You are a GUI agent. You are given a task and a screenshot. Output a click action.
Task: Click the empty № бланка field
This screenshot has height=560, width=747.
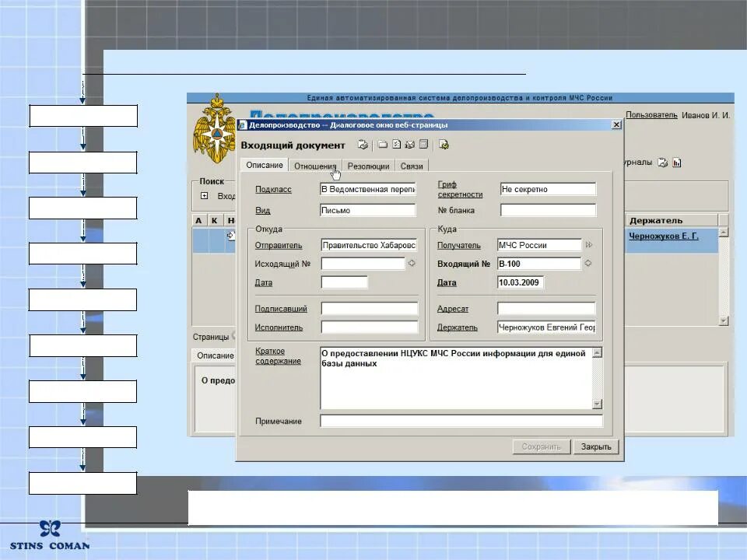[x=548, y=211]
